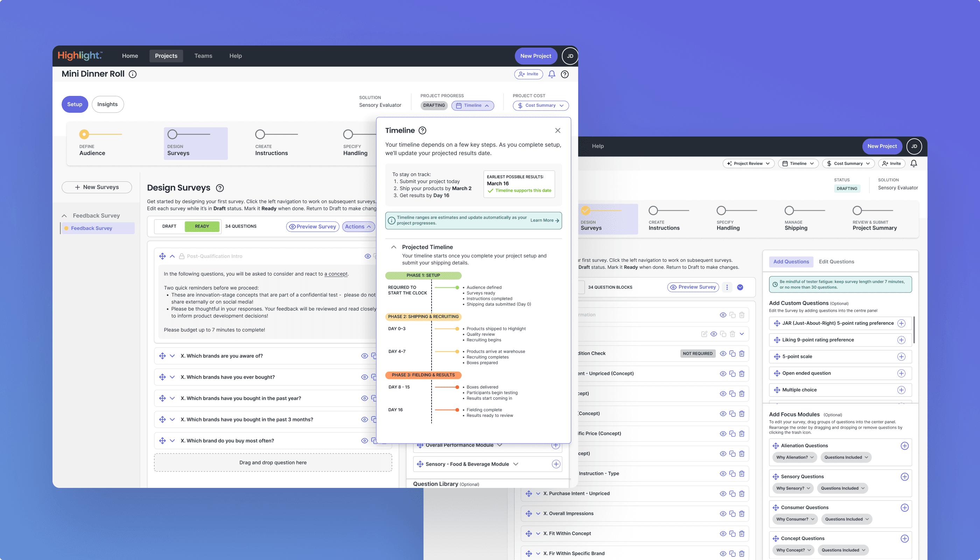Image resolution: width=980 pixels, height=560 pixels.
Task: Duplicate the Overall Impressions question
Action: tap(732, 513)
